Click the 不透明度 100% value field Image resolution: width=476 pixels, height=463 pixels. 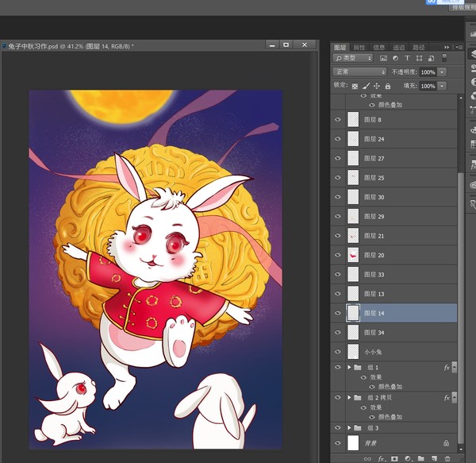tap(428, 72)
